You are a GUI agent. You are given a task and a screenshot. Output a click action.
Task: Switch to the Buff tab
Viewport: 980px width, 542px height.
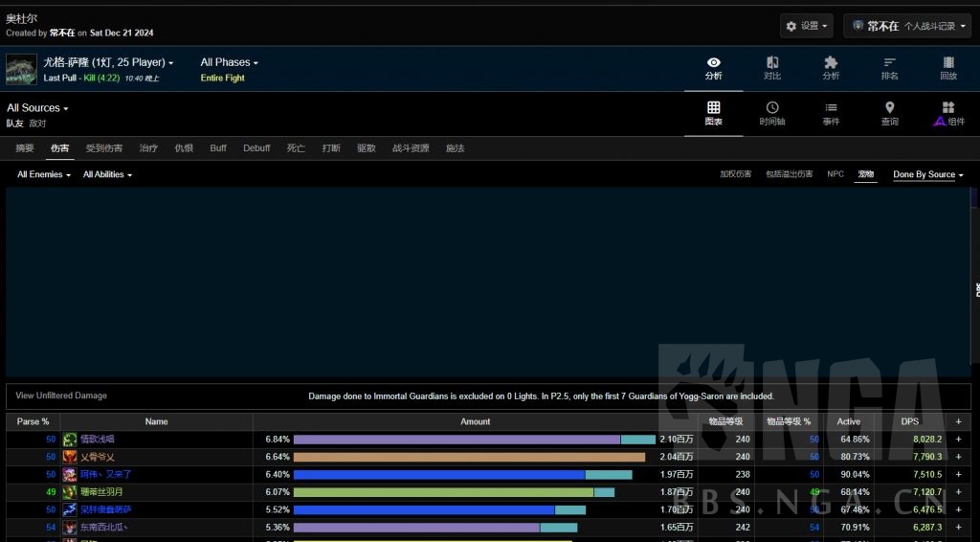tap(218, 148)
